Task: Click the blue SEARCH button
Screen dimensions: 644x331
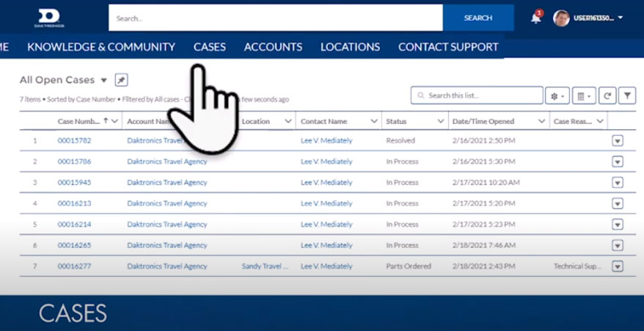Action: 478,18
